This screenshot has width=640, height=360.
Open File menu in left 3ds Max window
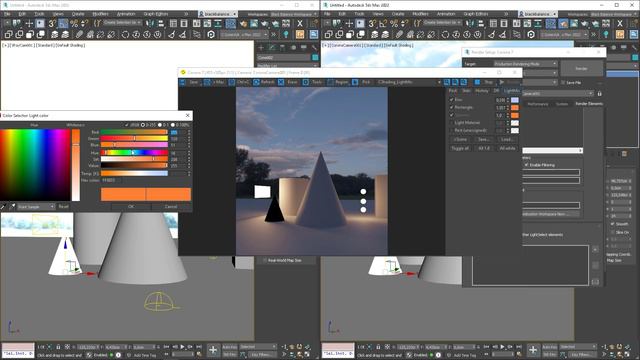click(7, 14)
